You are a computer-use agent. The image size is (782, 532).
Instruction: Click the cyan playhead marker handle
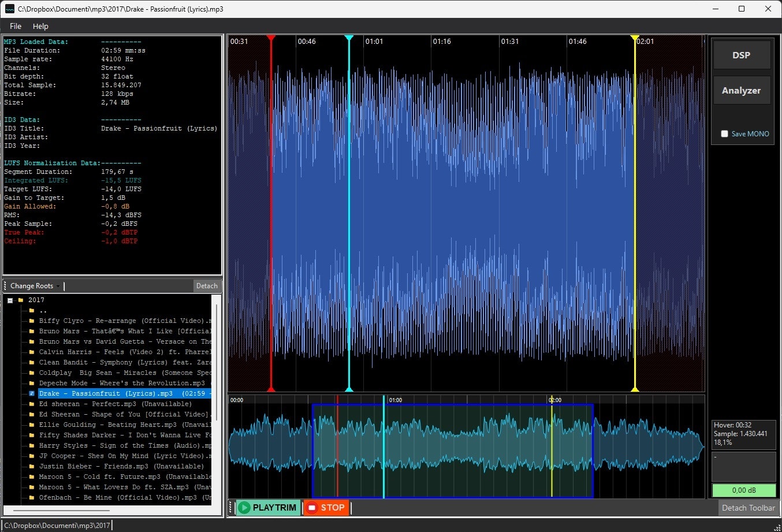coord(349,38)
